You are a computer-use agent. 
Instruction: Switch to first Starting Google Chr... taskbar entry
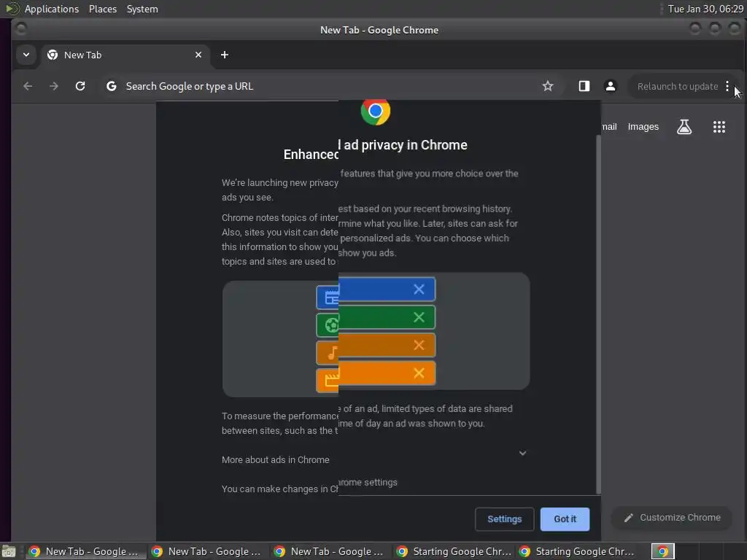click(x=454, y=551)
